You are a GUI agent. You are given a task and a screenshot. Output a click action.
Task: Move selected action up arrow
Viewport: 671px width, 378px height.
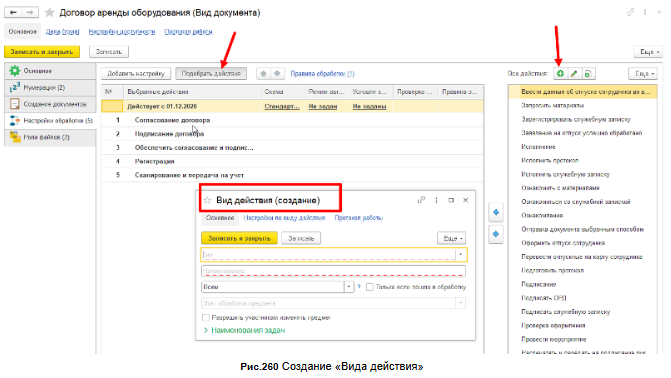click(264, 74)
